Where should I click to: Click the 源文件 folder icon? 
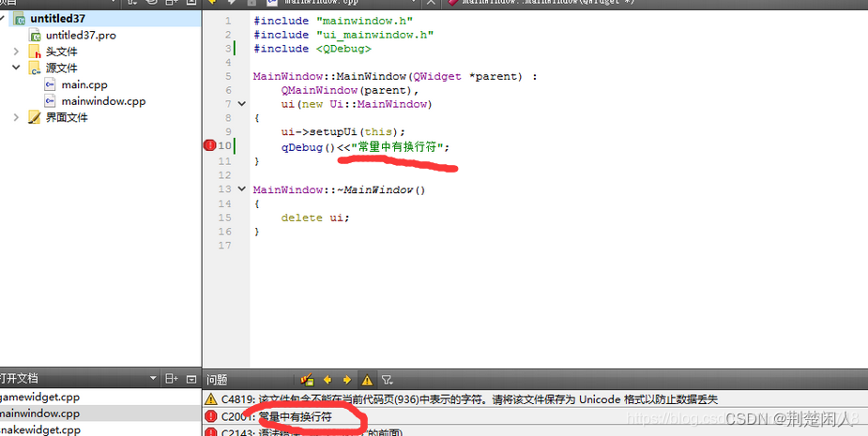coord(35,68)
